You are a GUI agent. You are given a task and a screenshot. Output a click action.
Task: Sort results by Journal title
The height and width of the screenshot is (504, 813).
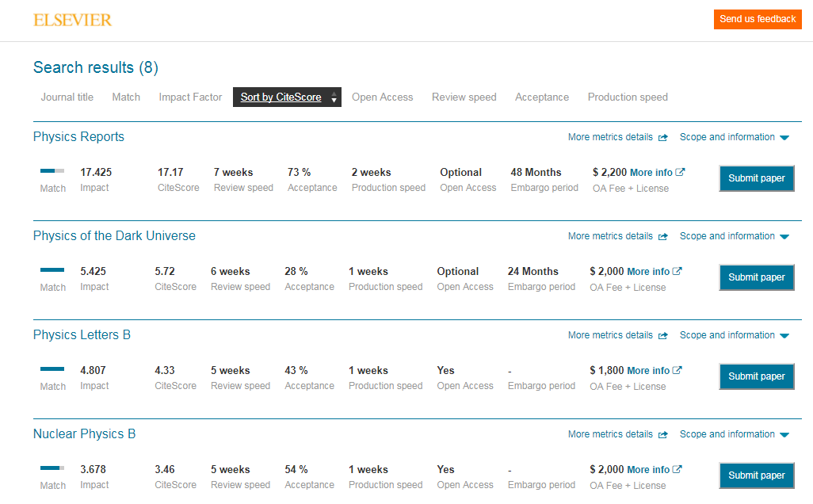[67, 97]
